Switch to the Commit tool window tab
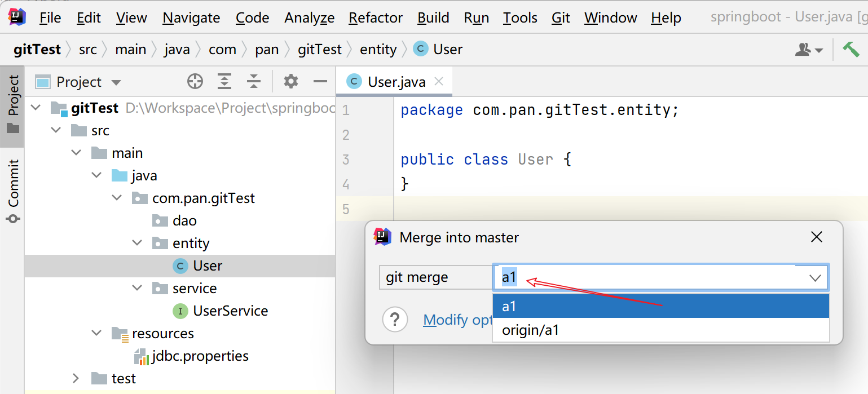The image size is (868, 394). 12,191
